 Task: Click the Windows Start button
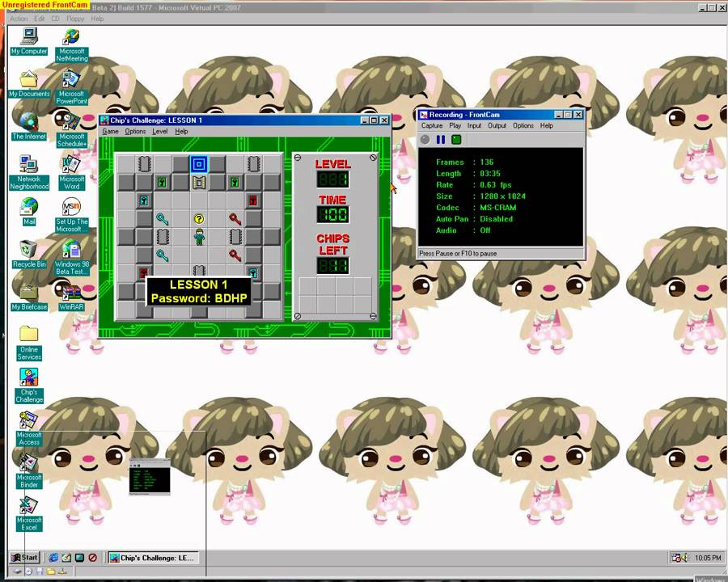(24, 558)
